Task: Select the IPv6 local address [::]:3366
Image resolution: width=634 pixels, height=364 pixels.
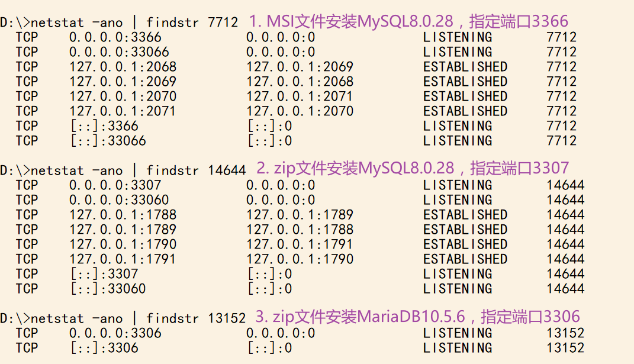Action: click(x=104, y=126)
